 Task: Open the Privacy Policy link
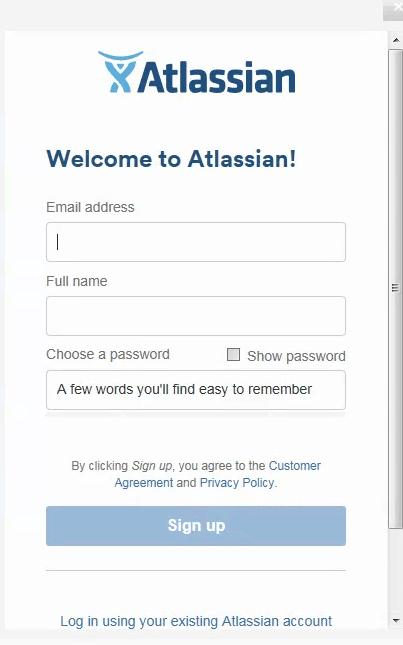[x=237, y=483]
